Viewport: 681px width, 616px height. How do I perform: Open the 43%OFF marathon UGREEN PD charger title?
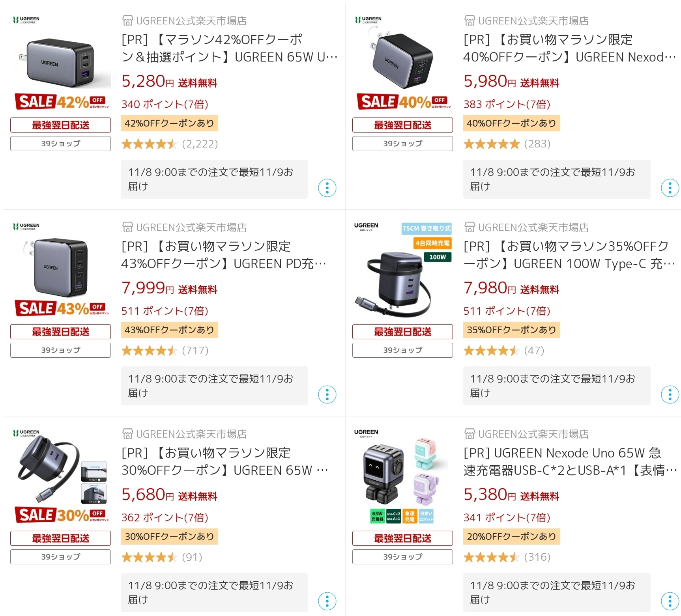[x=223, y=255]
